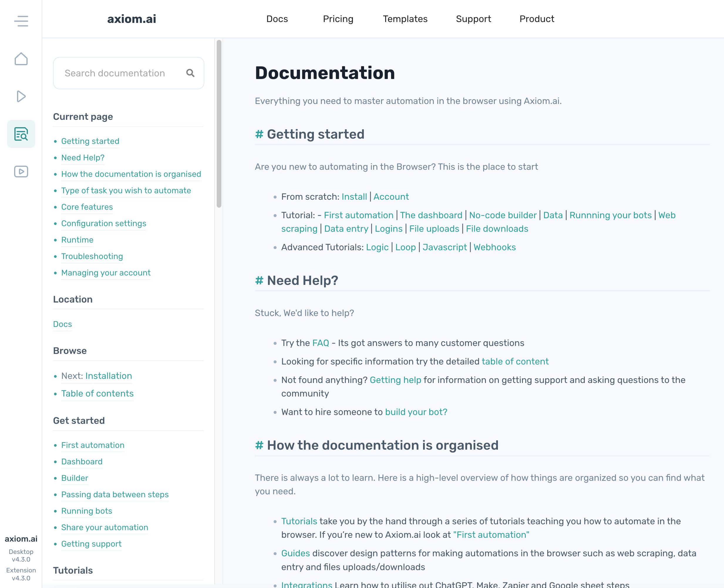724x588 pixels.
Task: Click the hash anchor beside How the documentation is organised
Action: click(259, 445)
